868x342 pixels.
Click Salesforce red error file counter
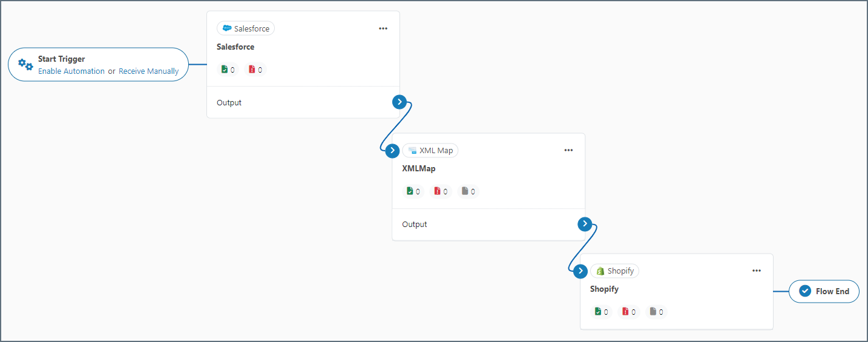pyautogui.click(x=255, y=70)
